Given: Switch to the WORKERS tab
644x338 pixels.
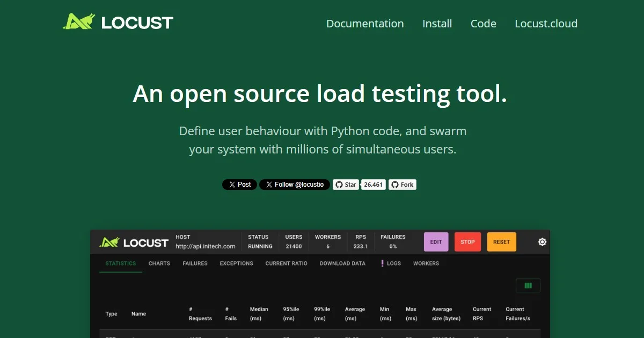Looking at the screenshot, I should tap(426, 263).
